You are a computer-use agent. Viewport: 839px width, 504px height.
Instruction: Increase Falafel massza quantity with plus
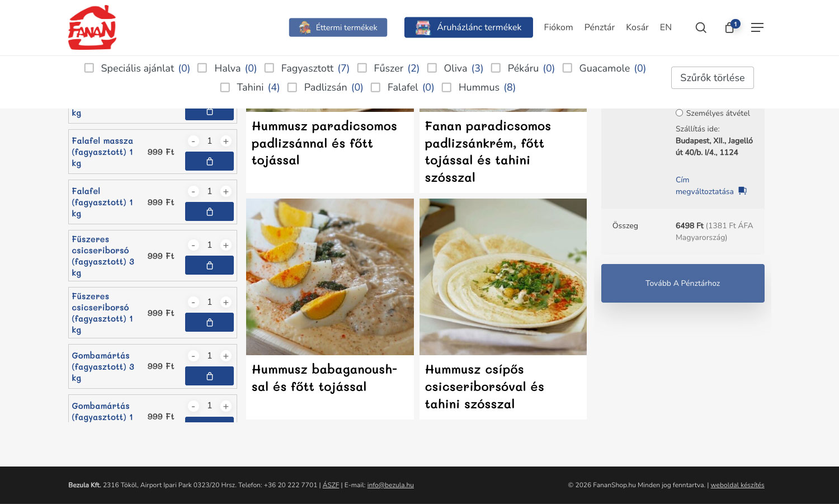click(226, 142)
